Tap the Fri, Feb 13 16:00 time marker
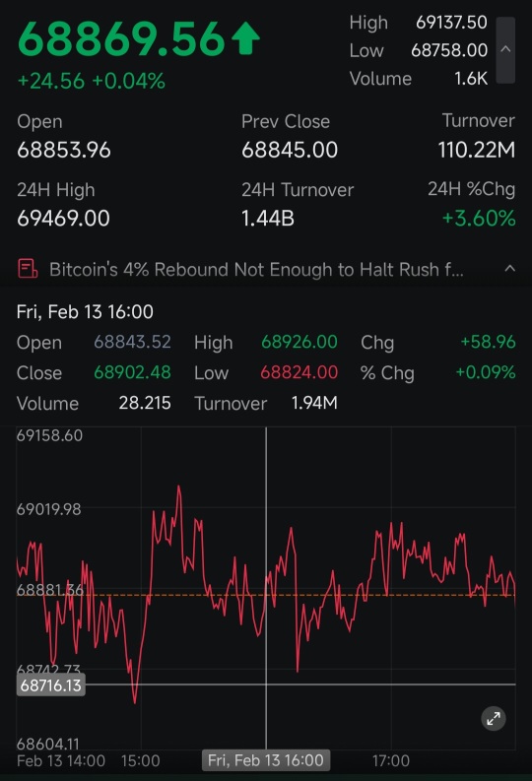 265,760
